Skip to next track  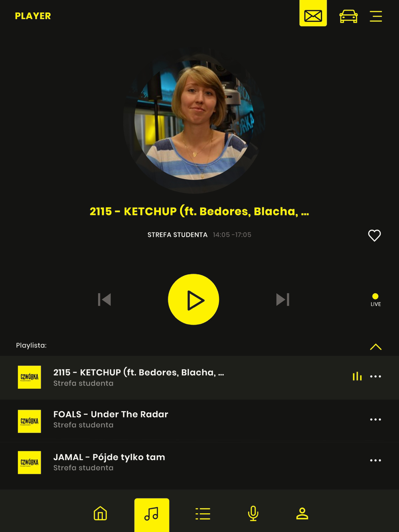point(282,299)
